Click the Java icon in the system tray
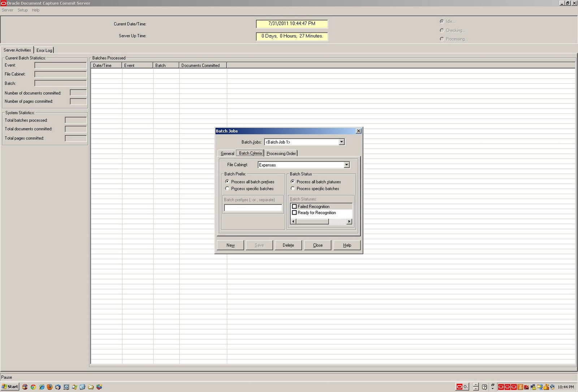Image resolution: width=578 pixels, height=392 pixels. point(521,387)
